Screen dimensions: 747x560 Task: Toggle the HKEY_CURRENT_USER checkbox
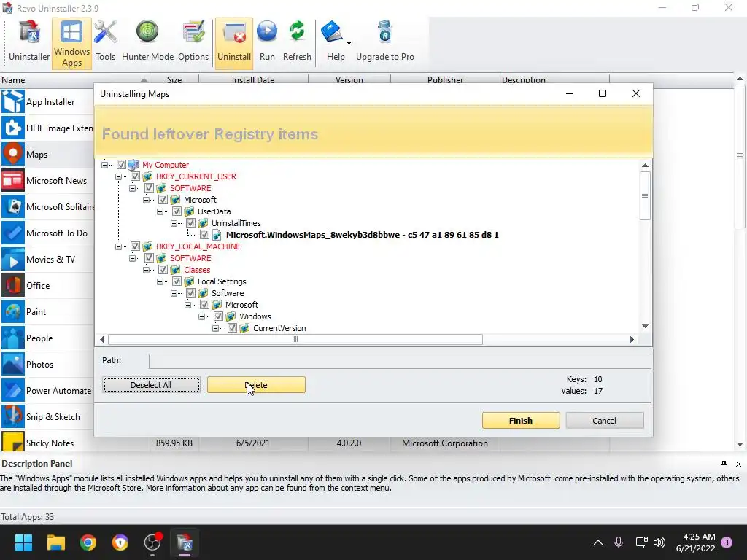[135, 176]
